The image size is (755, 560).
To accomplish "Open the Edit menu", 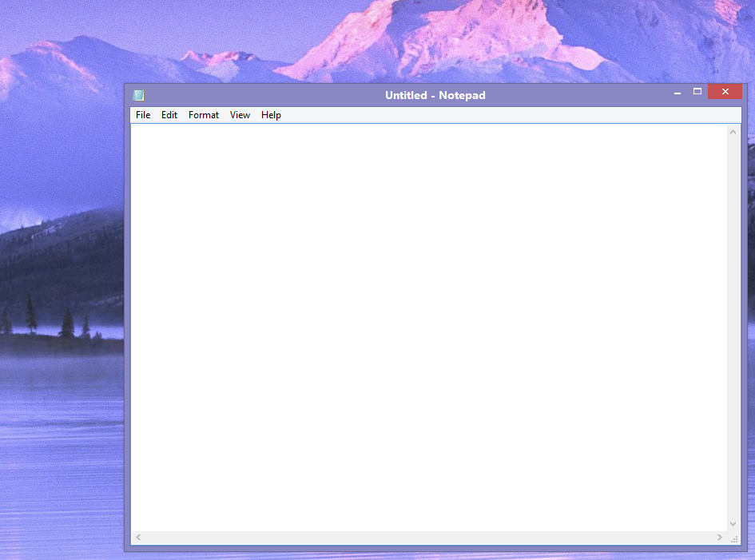I will coord(169,115).
